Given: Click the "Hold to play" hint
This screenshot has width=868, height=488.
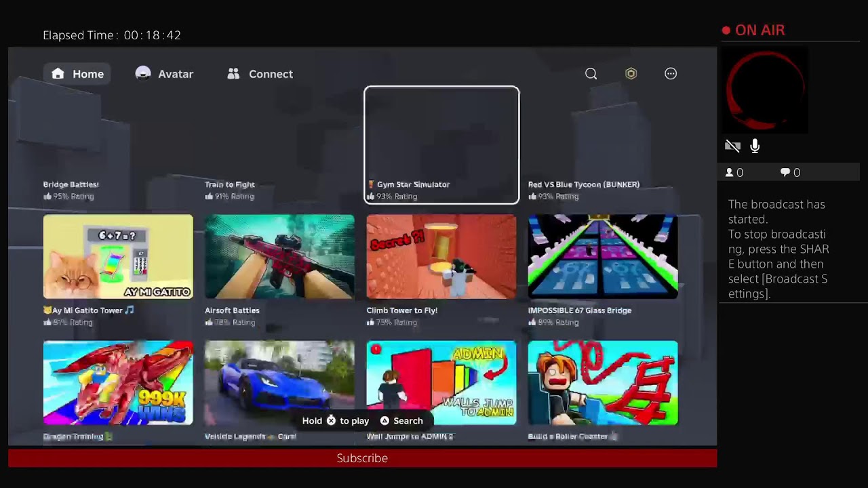Looking at the screenshot, I should (336, 421).
